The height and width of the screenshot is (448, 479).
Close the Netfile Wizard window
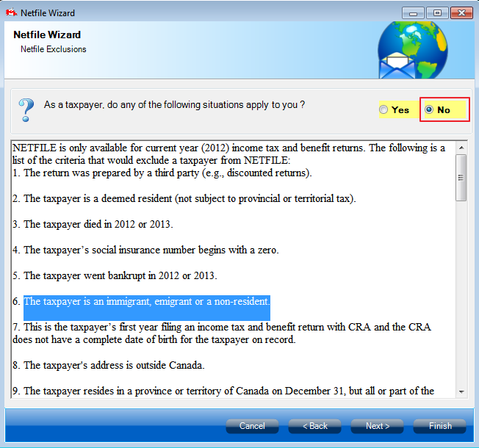point(461,13)
